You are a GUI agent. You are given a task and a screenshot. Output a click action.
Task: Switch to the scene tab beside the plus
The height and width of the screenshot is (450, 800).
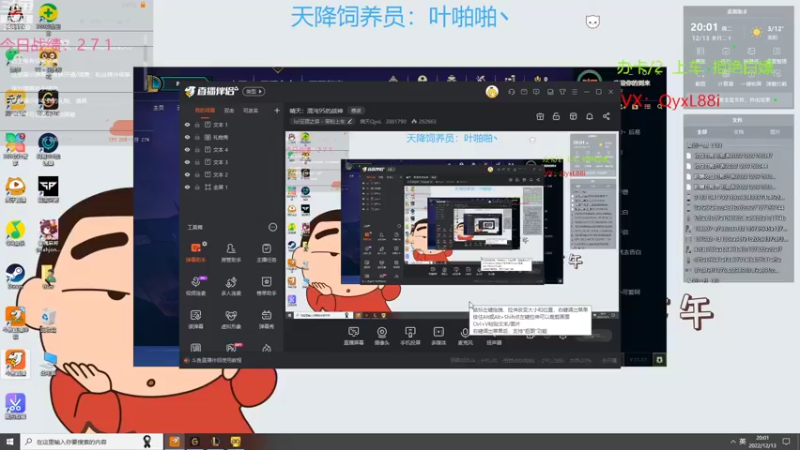click(251, 110)
